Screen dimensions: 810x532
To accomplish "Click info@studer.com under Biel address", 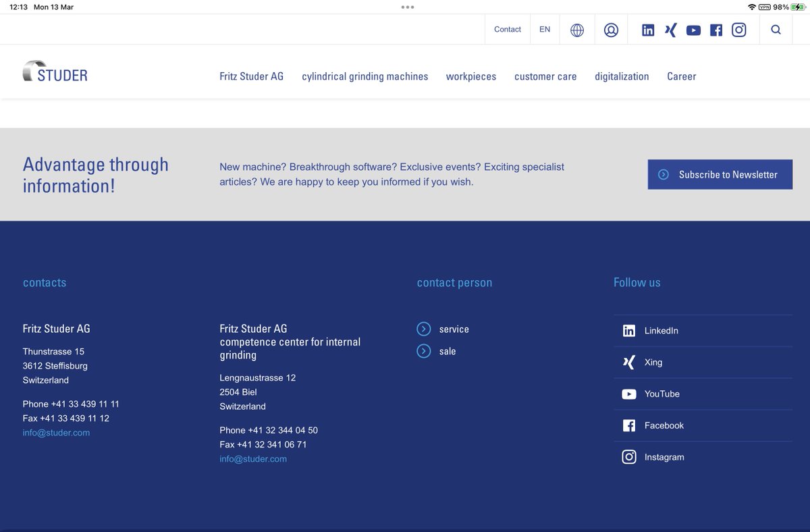I will coord(253,459).
